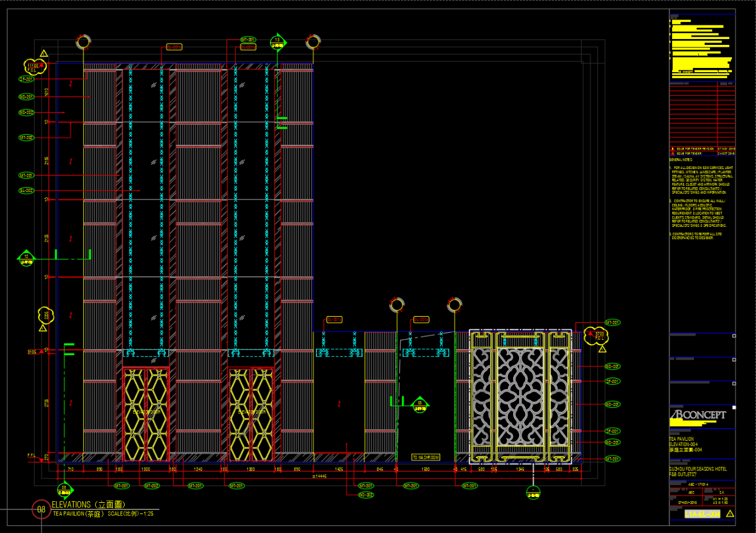Click the ±14445 overall dimension
The width and height of the screenshot is (756, 533).
coord(320,476)
